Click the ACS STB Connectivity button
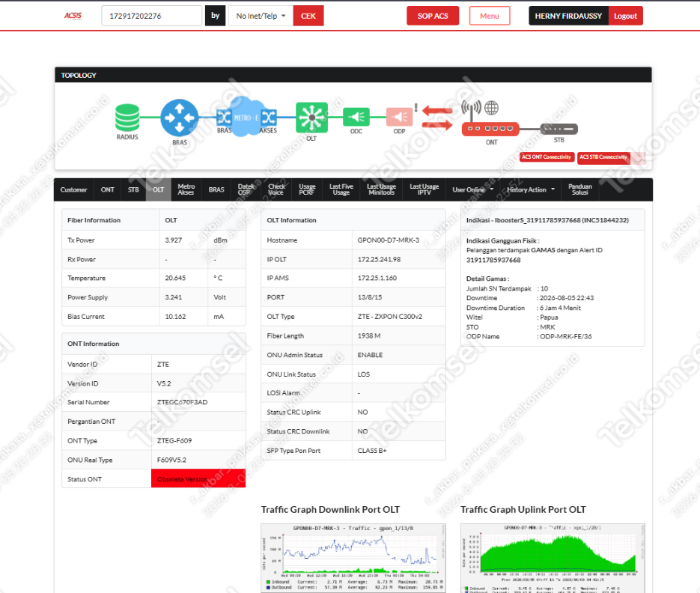The height and width of the screenshot is (593, 700). (603, 157)
